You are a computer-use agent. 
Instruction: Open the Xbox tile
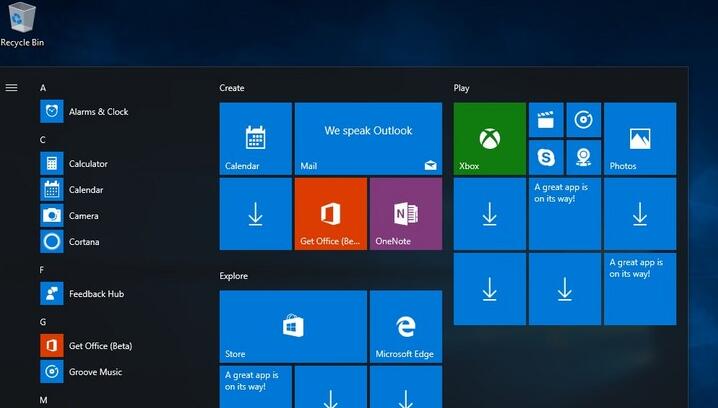[489, 138]
